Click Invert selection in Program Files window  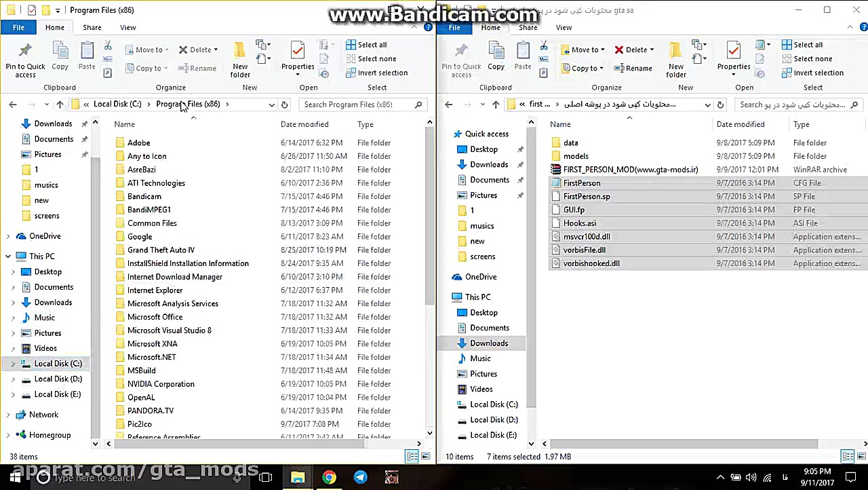point(376,73)
